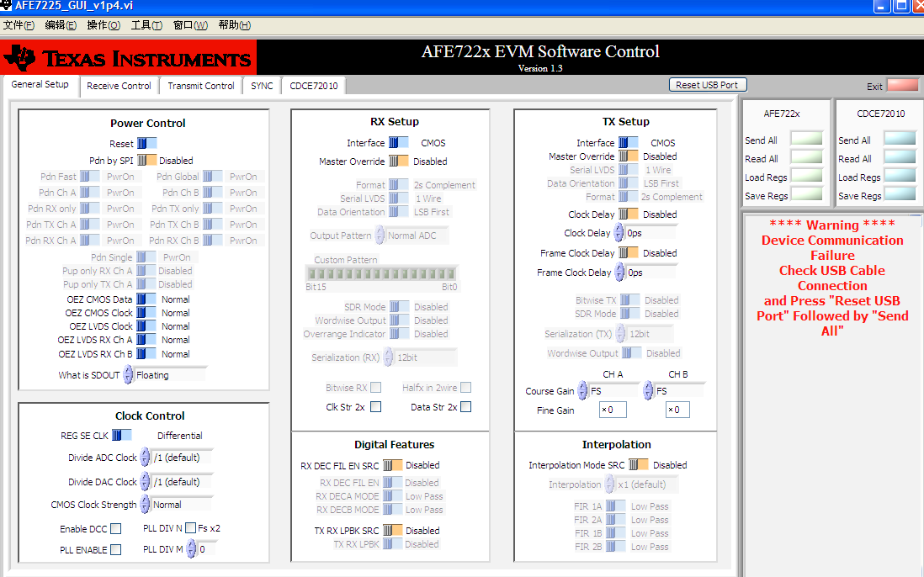Step the Divide ADC Clock selector
This screenshot has width=924, height=577.
click(145, 458)
